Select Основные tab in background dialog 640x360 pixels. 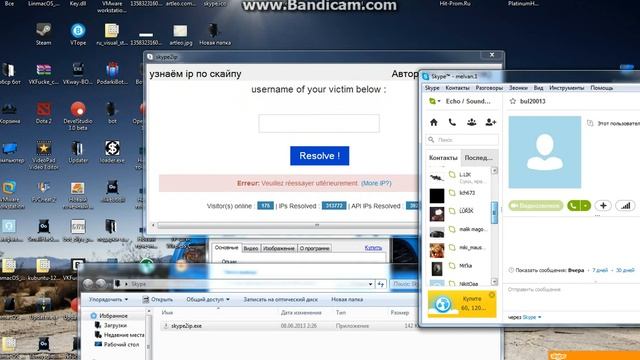click(x=226, y=248)
